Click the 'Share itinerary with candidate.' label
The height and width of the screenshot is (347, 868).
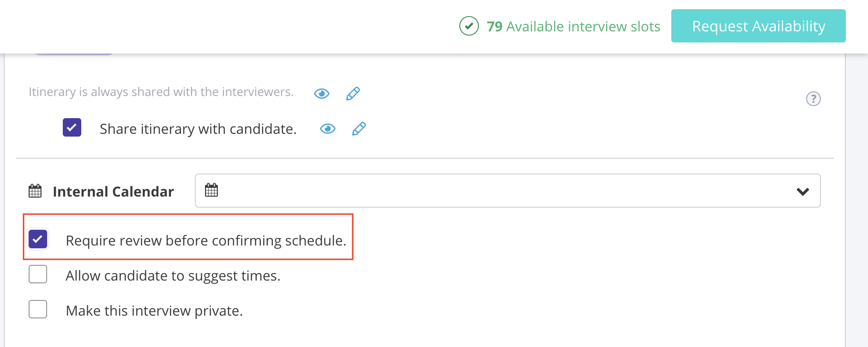pyautogui.click(x=198, y=129)
